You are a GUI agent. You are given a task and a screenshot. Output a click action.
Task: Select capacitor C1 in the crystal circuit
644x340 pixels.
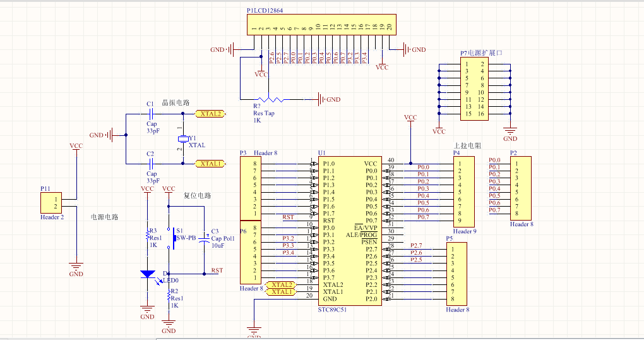click(152, 114)
